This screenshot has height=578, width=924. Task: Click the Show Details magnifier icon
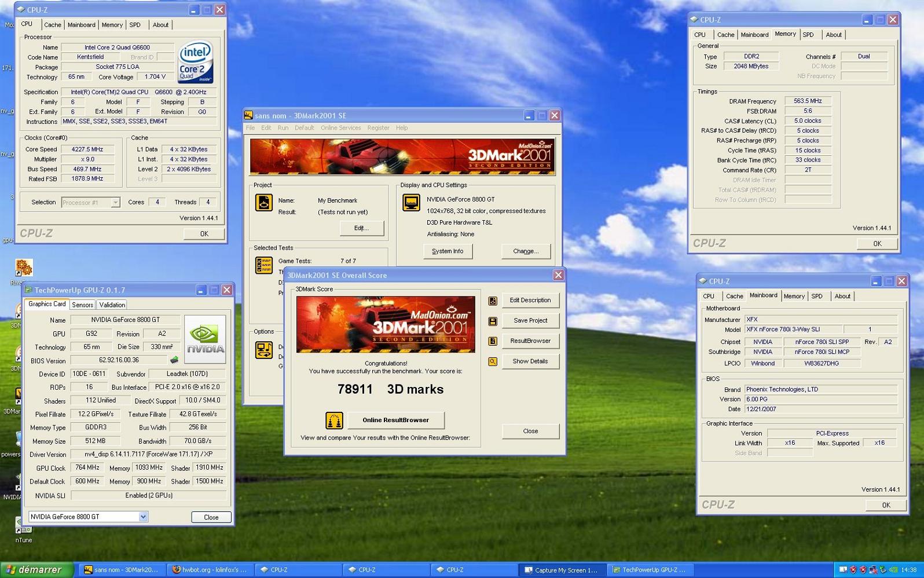click(493, 361)
